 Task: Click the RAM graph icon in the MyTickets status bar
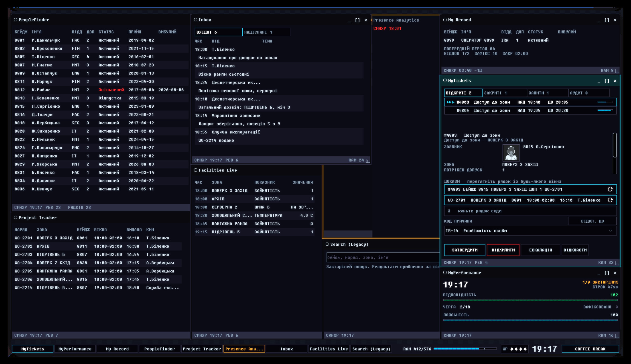pyautogui.click(x=617, y=263)
